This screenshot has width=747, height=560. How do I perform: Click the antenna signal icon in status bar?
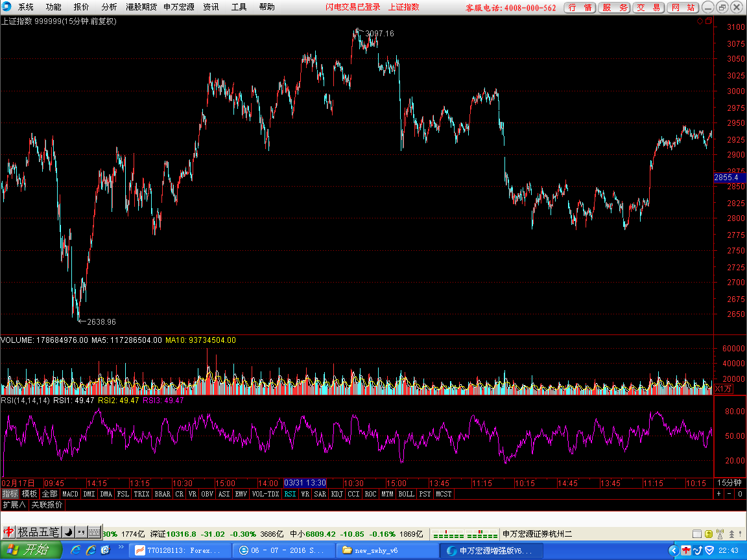click(x=720, y=534)
